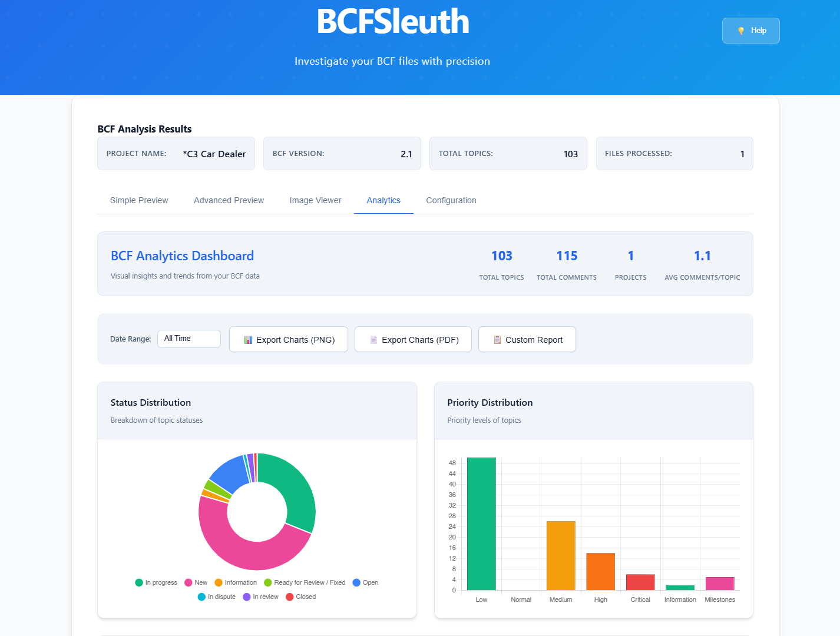This screenshot has height=636, width=840.
Task: Click the Priority Distribution heading
Action: coord(490,403)
